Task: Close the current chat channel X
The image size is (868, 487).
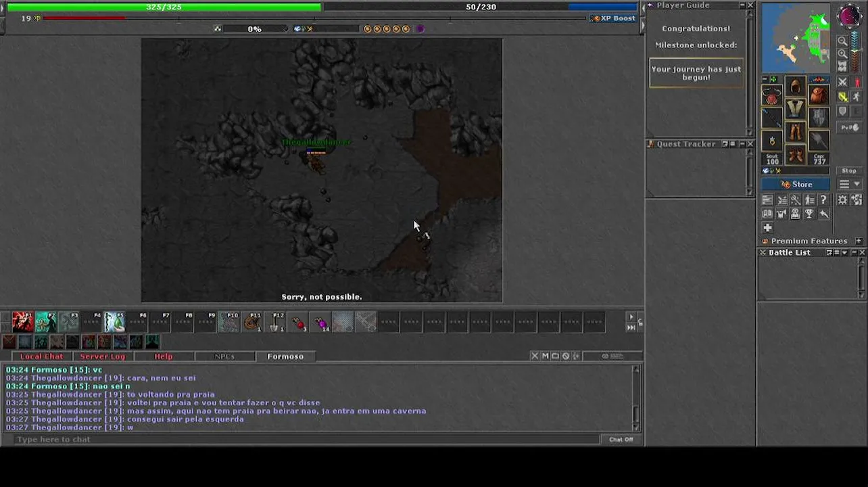Action: (x=535, y=356)
